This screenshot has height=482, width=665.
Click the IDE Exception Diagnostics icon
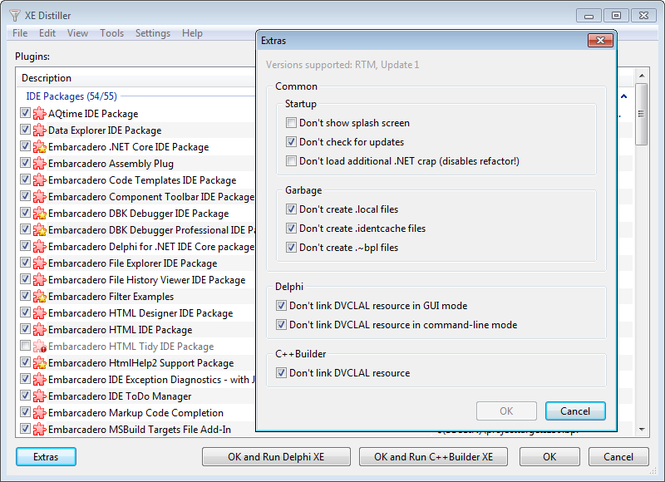click(x=39, y=379)
